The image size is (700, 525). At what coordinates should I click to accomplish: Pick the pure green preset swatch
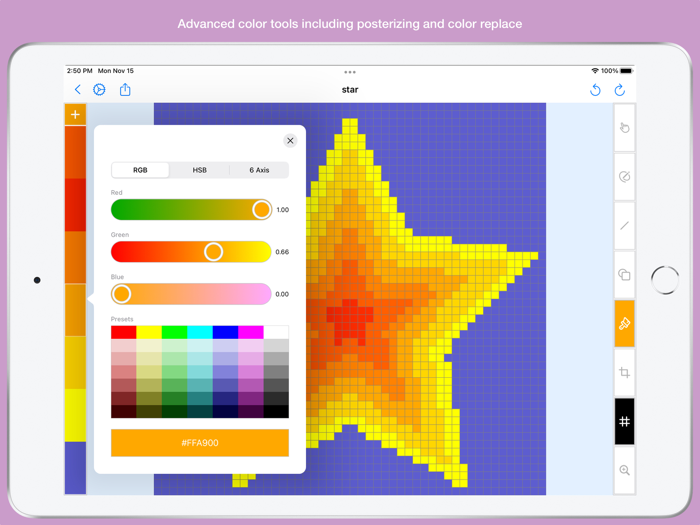pos(175,333)
